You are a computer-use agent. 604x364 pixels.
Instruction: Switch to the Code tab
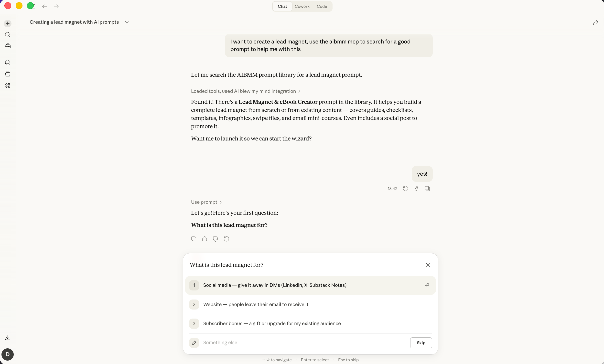pyautogui.click(x=322, y=6)
